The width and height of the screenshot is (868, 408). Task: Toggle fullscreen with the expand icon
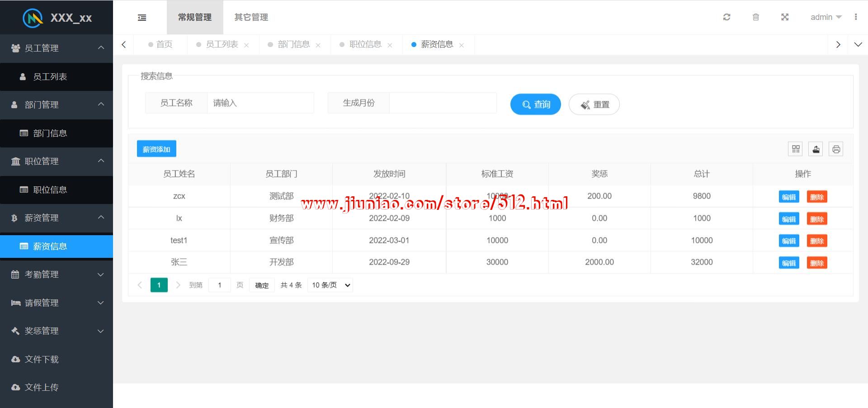[x=785, y=17]
